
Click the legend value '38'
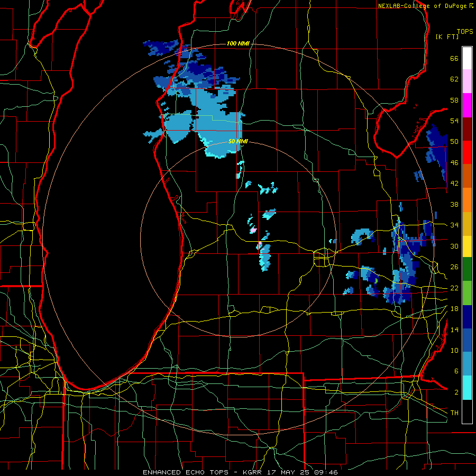454,204
